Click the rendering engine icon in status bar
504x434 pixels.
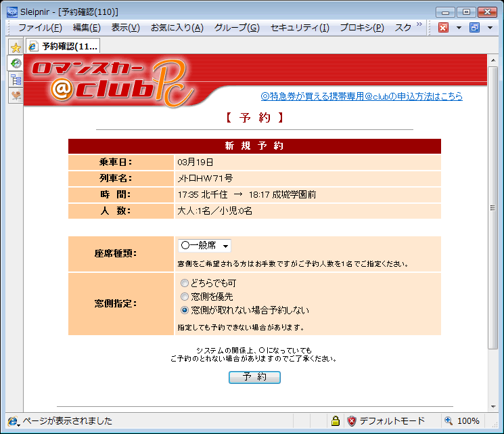[x=12, y=421]
